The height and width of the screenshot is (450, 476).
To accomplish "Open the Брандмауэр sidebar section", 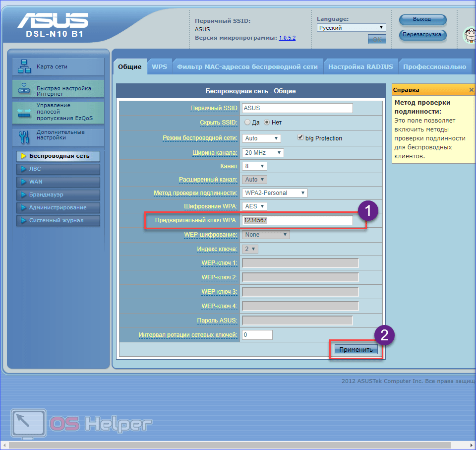I will pos(58,195).
